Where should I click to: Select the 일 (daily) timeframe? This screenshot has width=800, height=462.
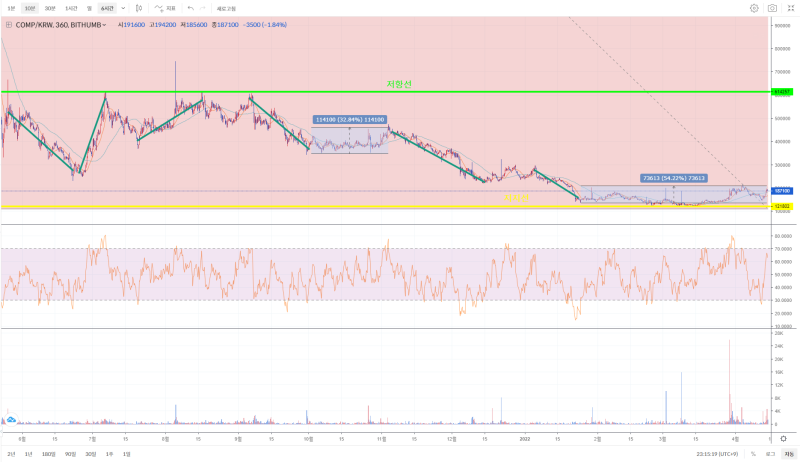click(89, 8)
